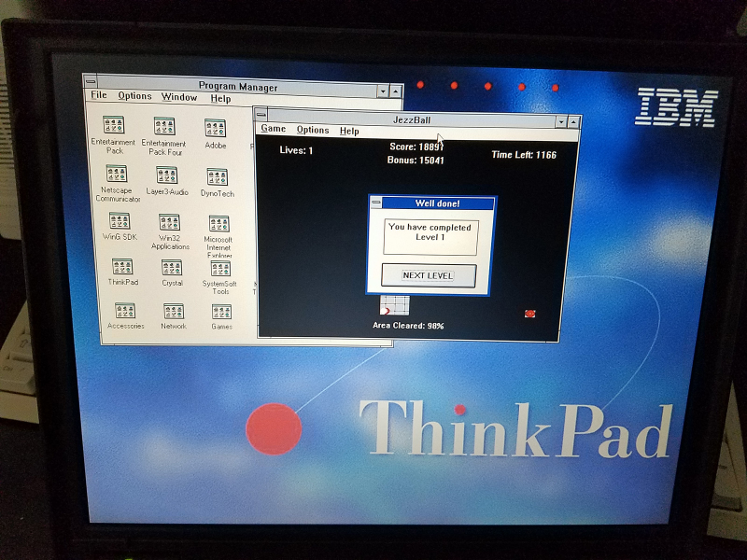Open the DynoTech program group
747x560 pixels.
[218, 177]
